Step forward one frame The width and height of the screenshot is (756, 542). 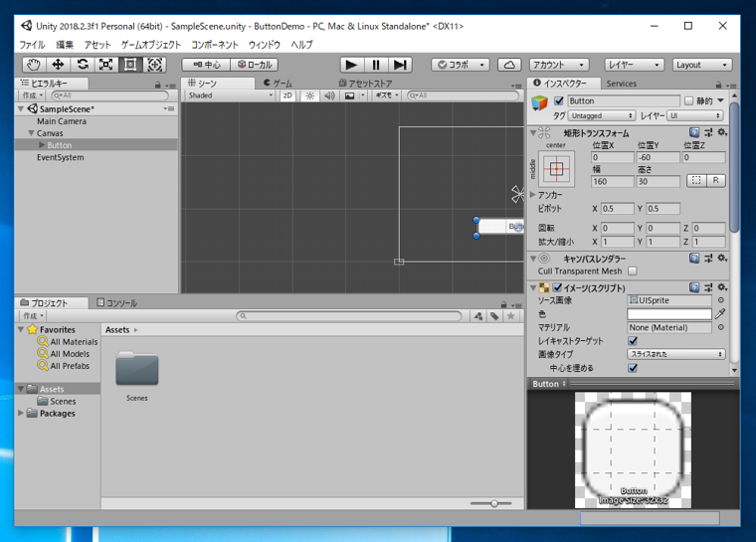coord(400,65)
